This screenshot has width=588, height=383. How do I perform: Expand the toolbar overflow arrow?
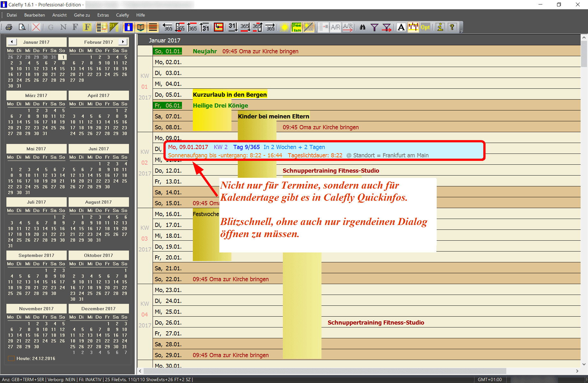[x=461, y=31]
